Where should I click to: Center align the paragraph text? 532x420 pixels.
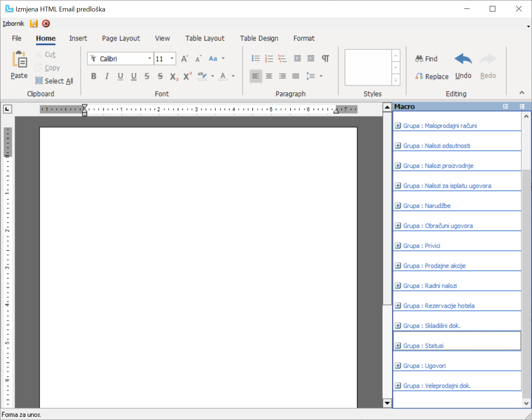[269, 76]
